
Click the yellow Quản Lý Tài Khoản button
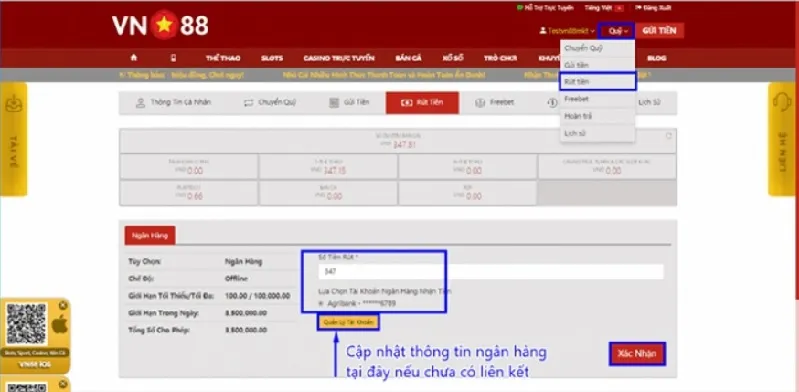click(x=349, y=322)
